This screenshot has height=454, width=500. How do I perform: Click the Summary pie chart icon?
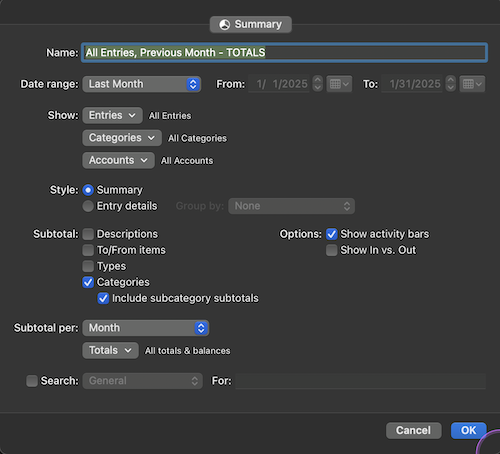[x=225, y=24]
